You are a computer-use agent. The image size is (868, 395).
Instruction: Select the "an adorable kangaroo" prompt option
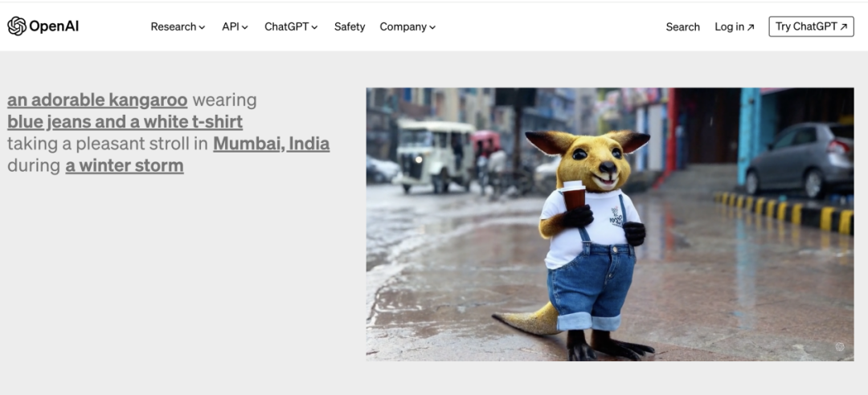[x=97, y=100]
